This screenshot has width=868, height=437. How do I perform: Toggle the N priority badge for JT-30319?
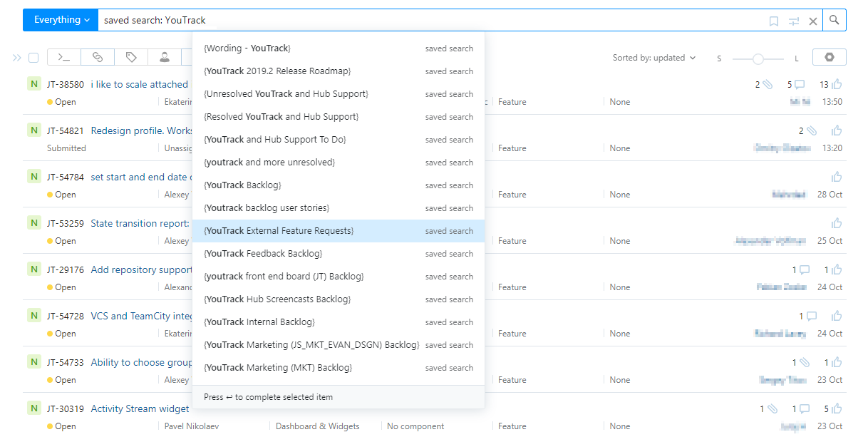[x=33, y=408]
